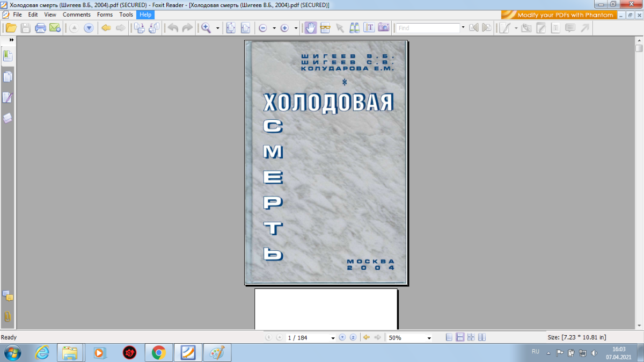Open the Comments menu

click(x=76, y=15)
